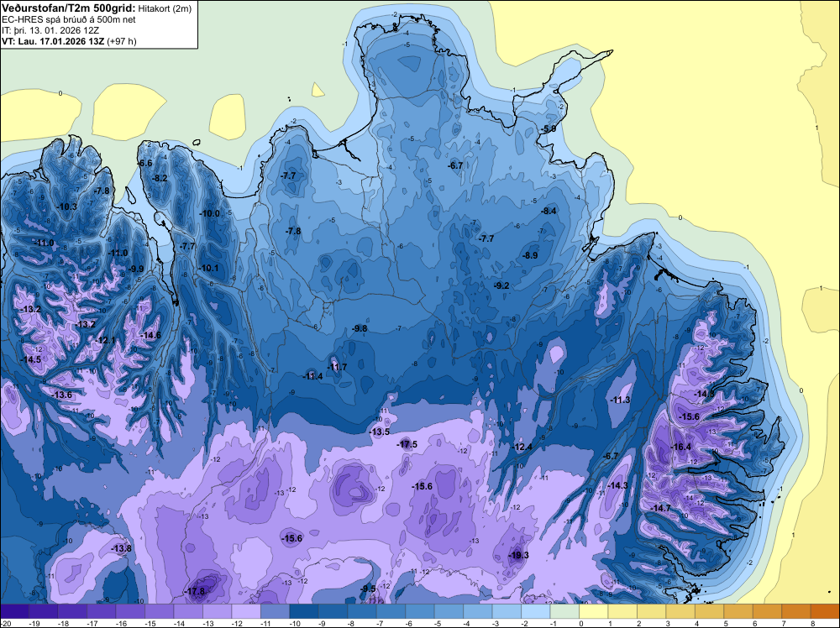The height and width of the screenshot is (628, 840).
Task: Click the -10.3 temperature label
Action: coord(67,207)
